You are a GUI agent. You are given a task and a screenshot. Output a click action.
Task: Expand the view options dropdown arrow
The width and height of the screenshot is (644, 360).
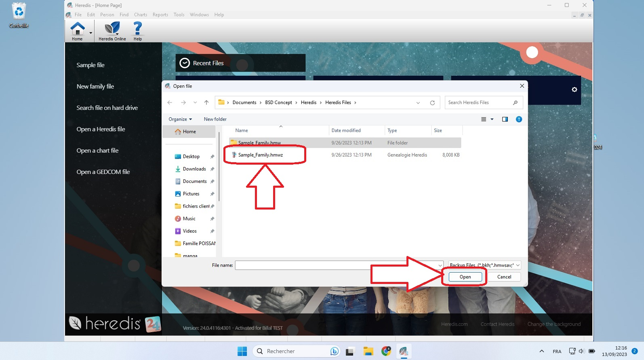(x=492, y=119)
